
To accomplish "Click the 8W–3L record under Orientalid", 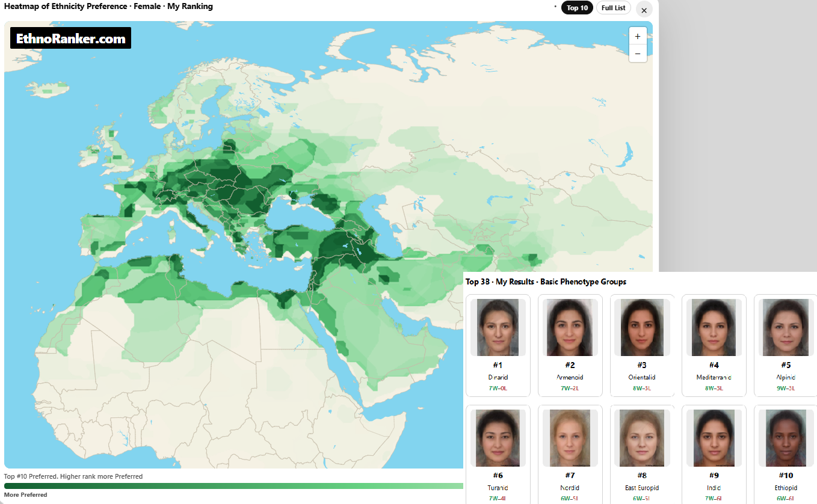I will pos(642,389).
